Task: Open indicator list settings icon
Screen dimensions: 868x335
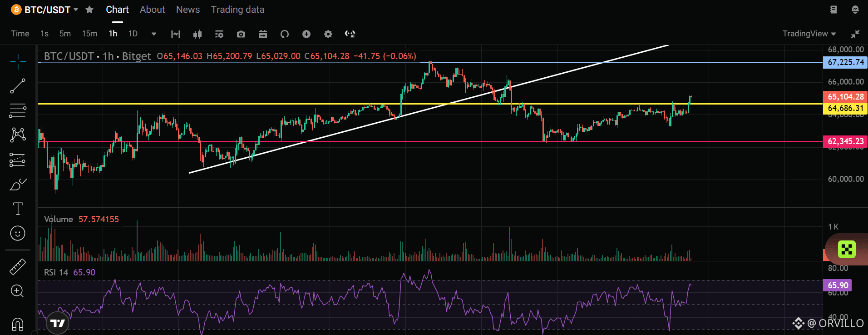Action: click(x=219, y=34)
